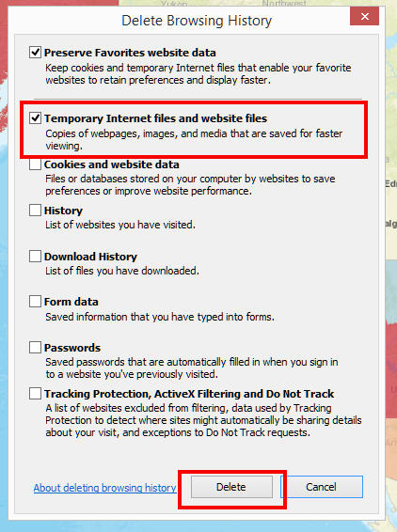Enable the Form data checkbox
The width and height of the screenshot is (397, 532).
pos(35,302)
